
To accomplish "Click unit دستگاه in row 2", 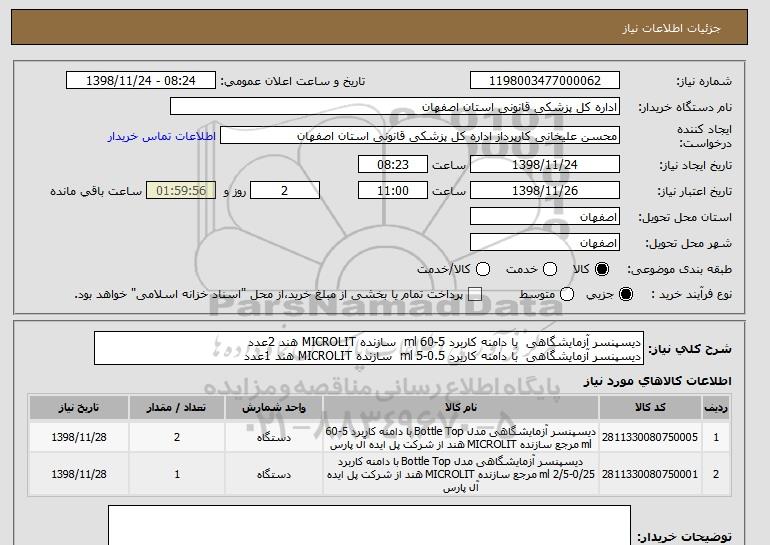I will pyautogui.click(x=274, y=474).
